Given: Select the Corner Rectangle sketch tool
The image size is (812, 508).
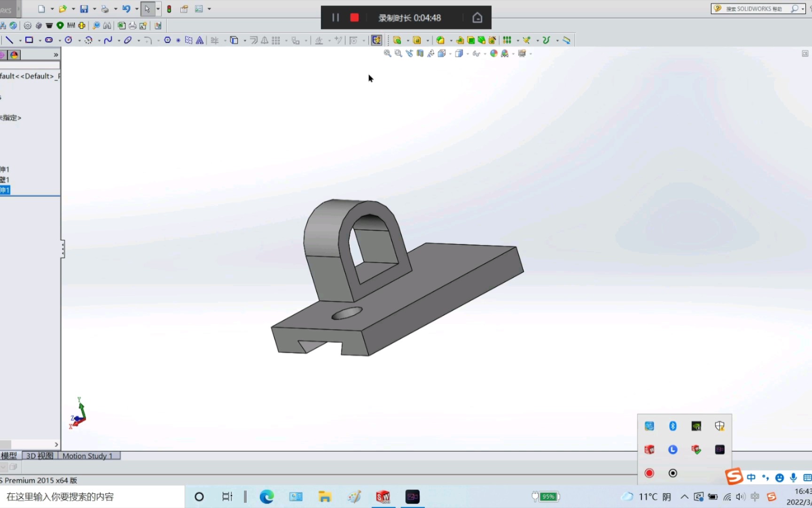Looking at the screenshot, I should coord(29,40).
